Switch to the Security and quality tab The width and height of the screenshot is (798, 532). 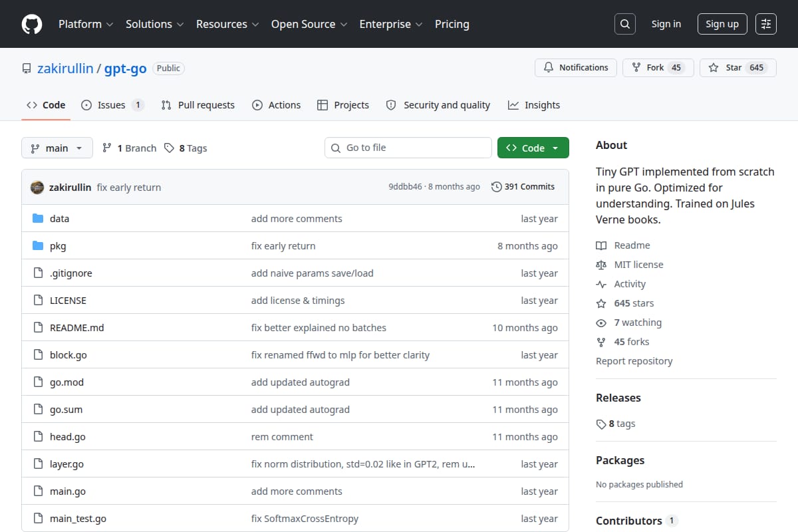438,105
